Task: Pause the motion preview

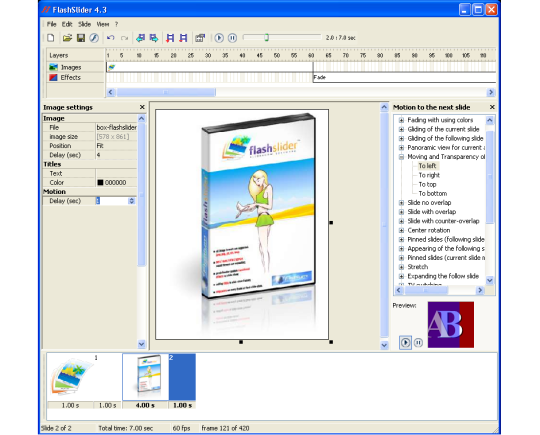Action: pos(418,342)
